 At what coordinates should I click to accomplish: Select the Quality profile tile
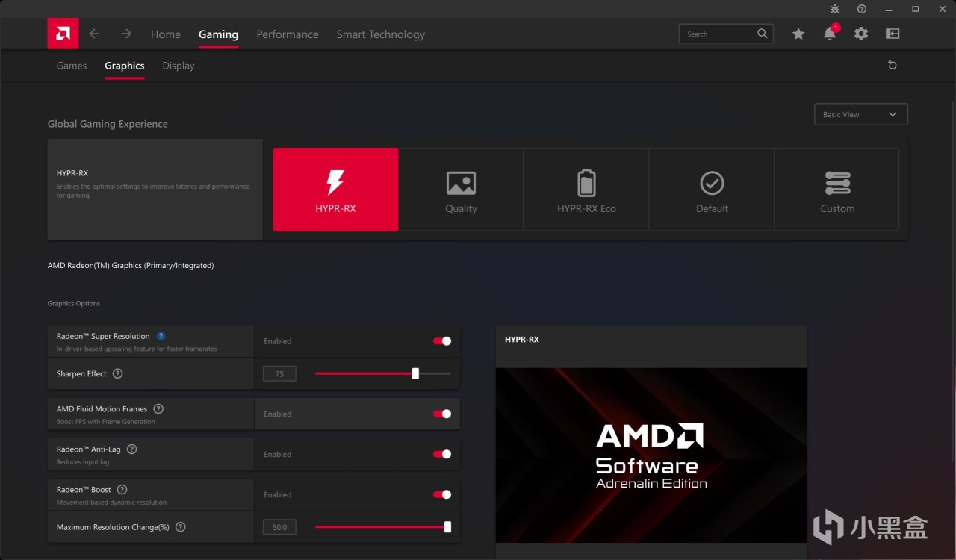click(x=461, y=190)
